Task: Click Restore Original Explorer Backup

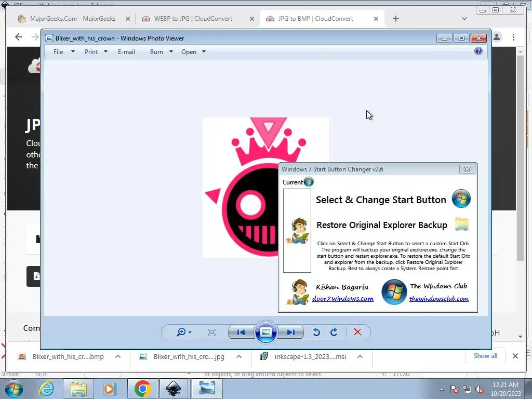Action: (382, 225)
